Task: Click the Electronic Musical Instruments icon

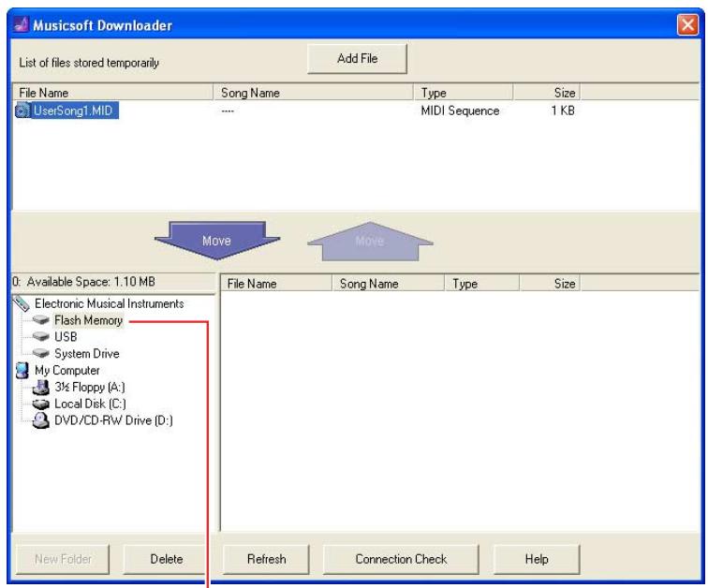Action: click(22, 303)
